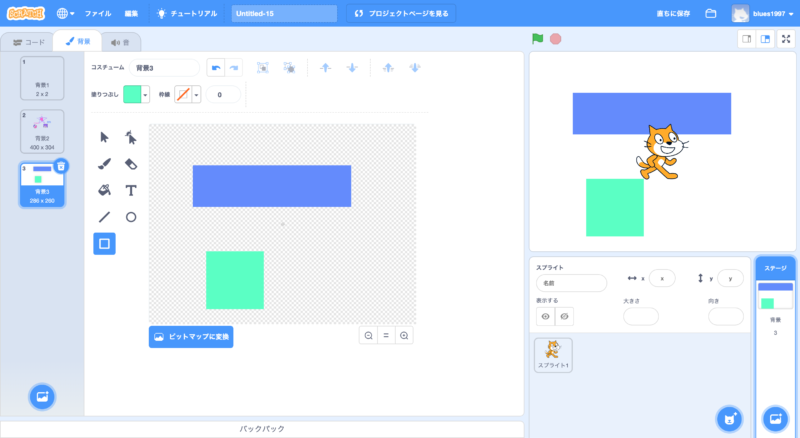This screenshot has height=438, width=800.
Task: Choose the Text tool
Action: click(x=131, y=190)
